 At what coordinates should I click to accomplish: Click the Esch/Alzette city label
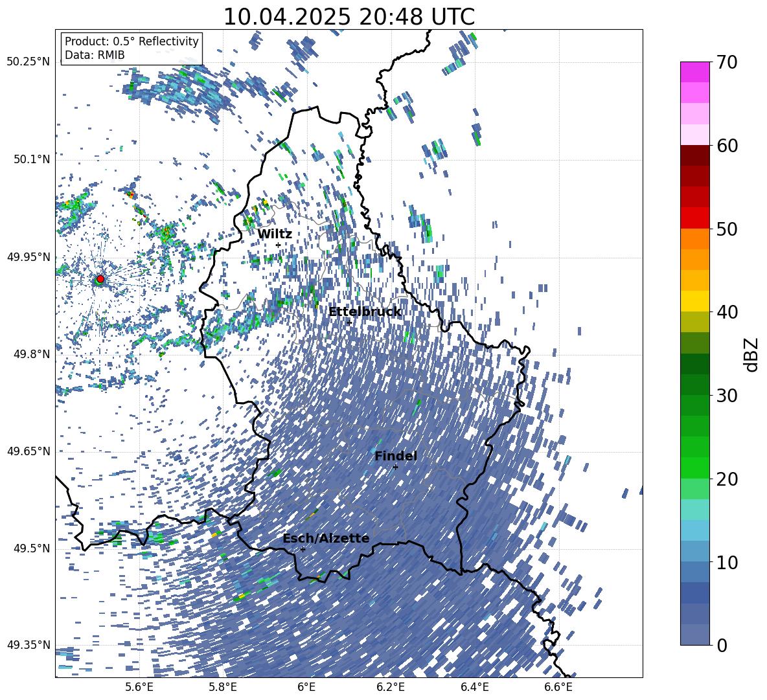[x=326, y=538]
